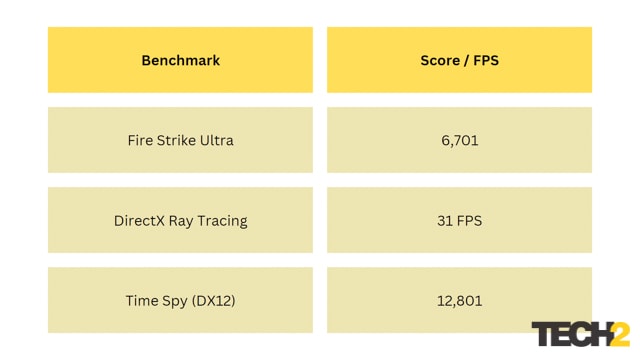
Task: Click the Fire Strike Ultra row label
Action: click(180, 140)
